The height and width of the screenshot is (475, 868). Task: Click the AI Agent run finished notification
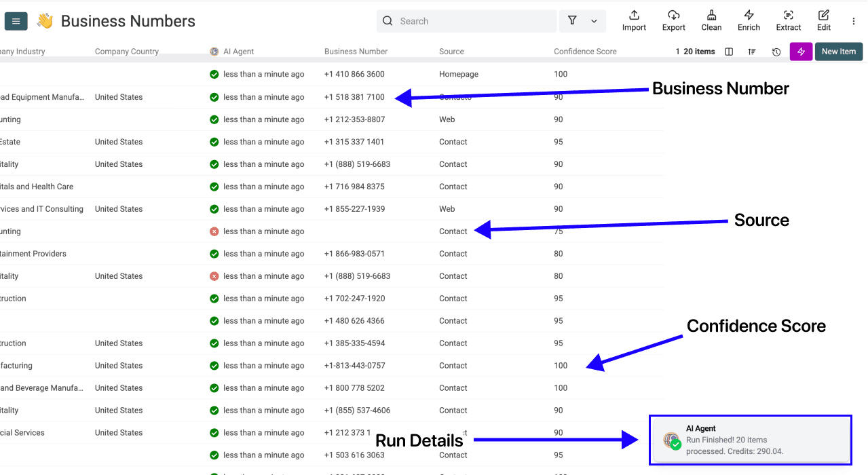(x=750, y=440)
